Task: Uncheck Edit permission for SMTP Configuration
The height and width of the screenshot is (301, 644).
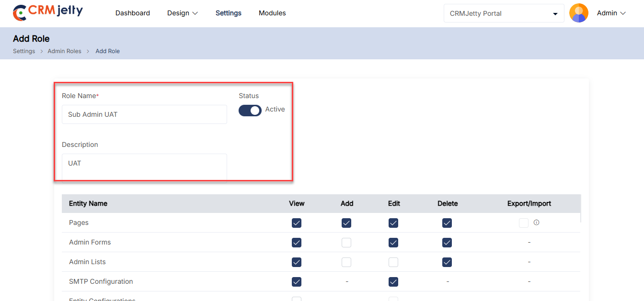Action: click(x=393, y=282)
